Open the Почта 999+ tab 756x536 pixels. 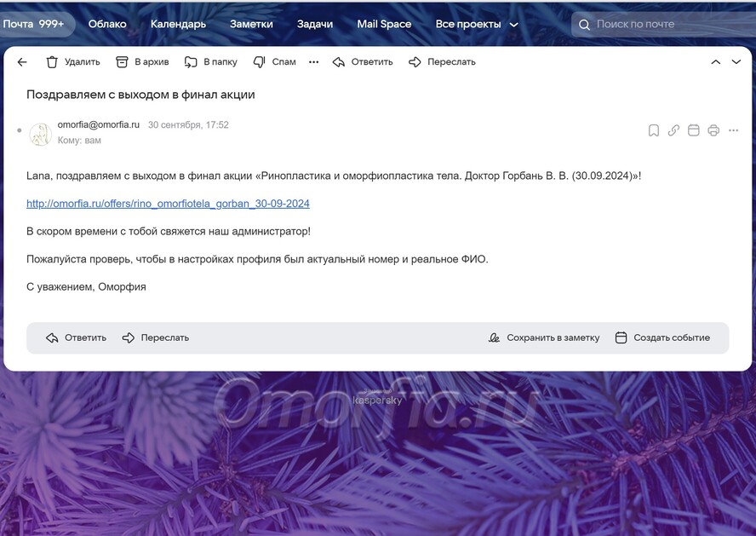coord(36,24)
